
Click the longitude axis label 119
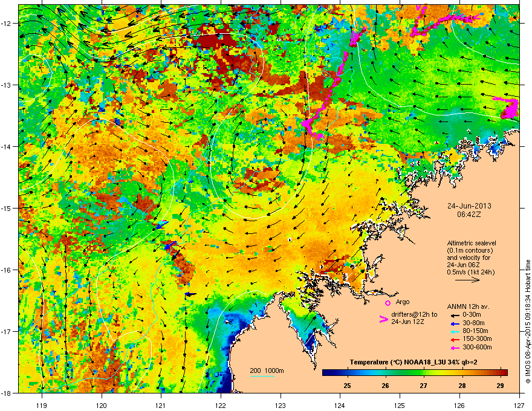[x=42, y=406]
